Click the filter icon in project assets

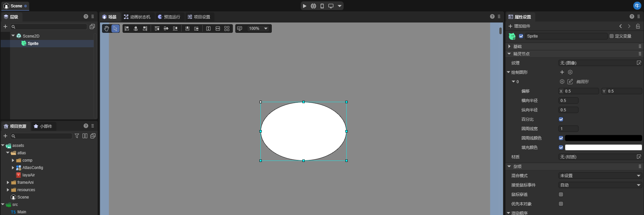tap(77, 136)
